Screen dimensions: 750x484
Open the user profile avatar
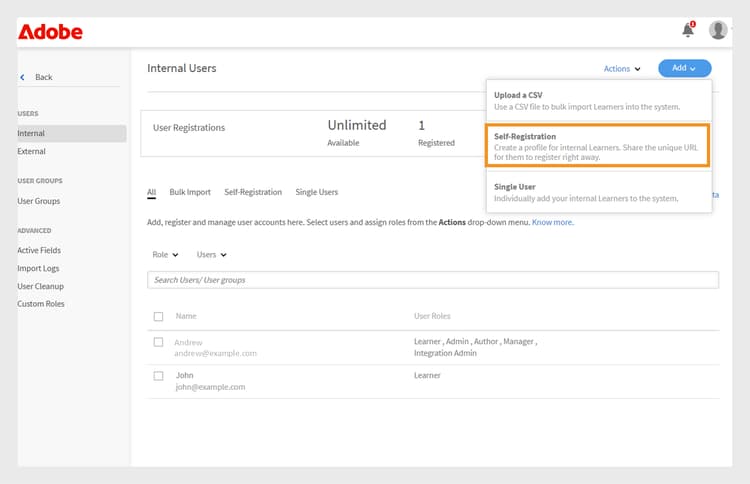(718, 30)
